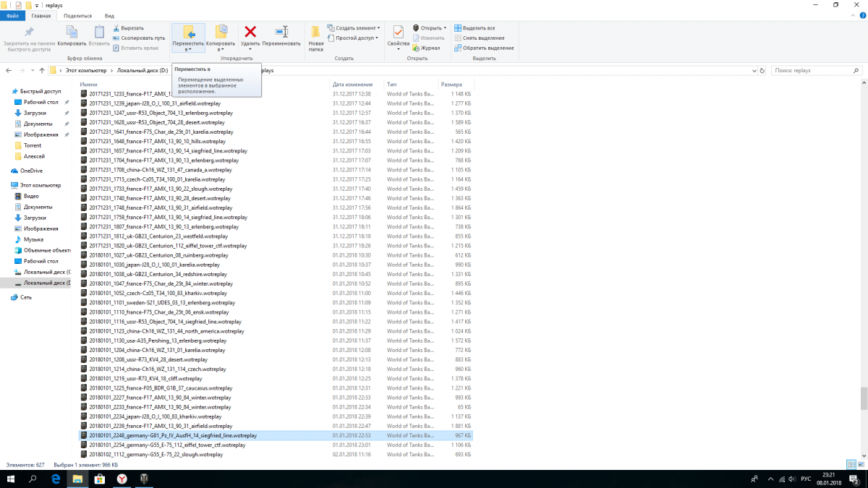Select the 20180101_2254 E-75 eiffel_tower replay file
This screenshot has height=488, width=868.
pos(167,445)
